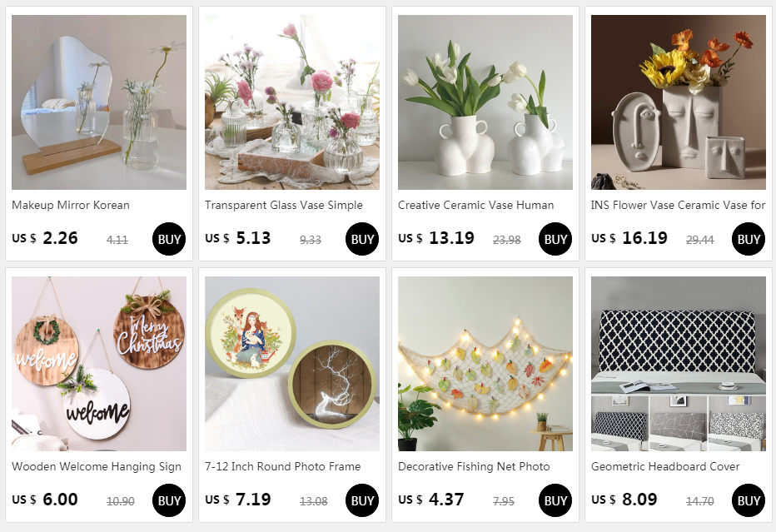The width and height of the screenshot is (776, 532).
Task: Open the round photo frame product image
Action: click(x=292, y=364)
